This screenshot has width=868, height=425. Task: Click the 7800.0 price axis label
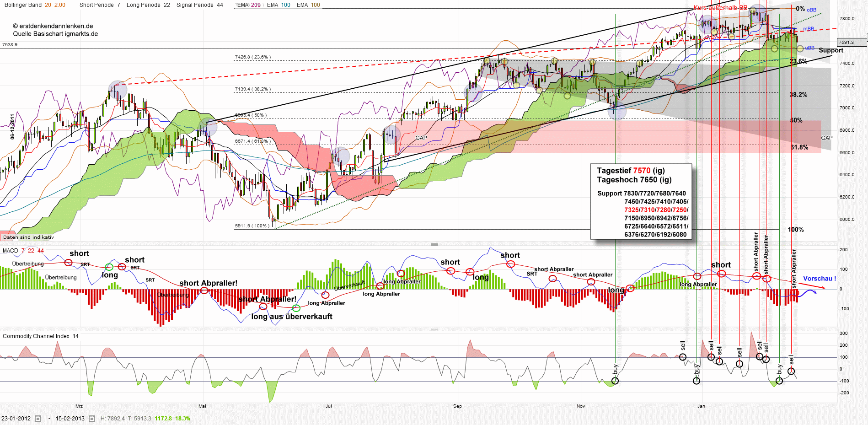[x=847, y=19]
